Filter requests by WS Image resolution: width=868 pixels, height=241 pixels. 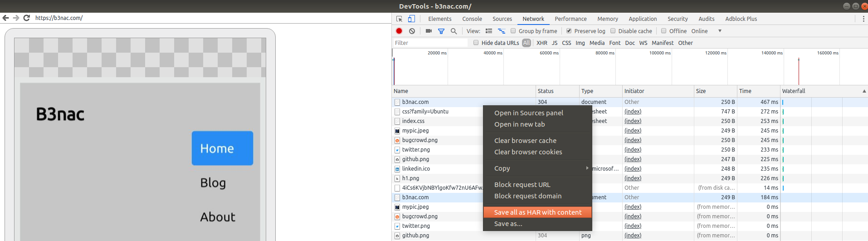[643, 43]
